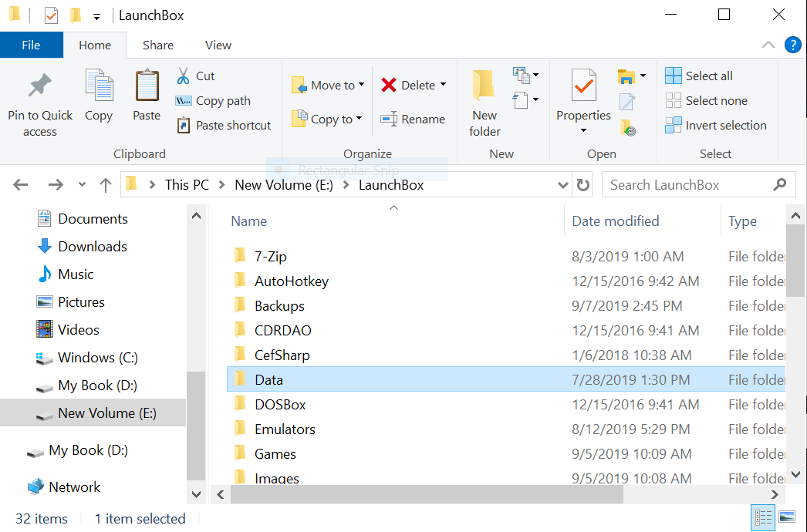Open the Help question mark icon
Viewport: 807px width, 532px height.
click(x=792, y=45)
